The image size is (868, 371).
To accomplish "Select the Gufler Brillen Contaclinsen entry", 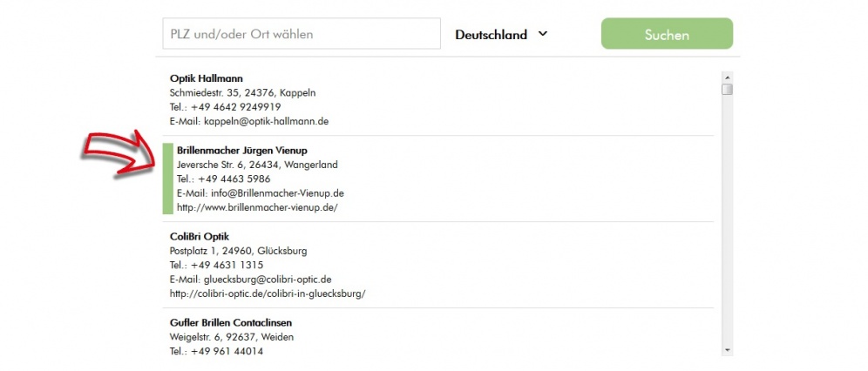I will (x=231, y=323).
